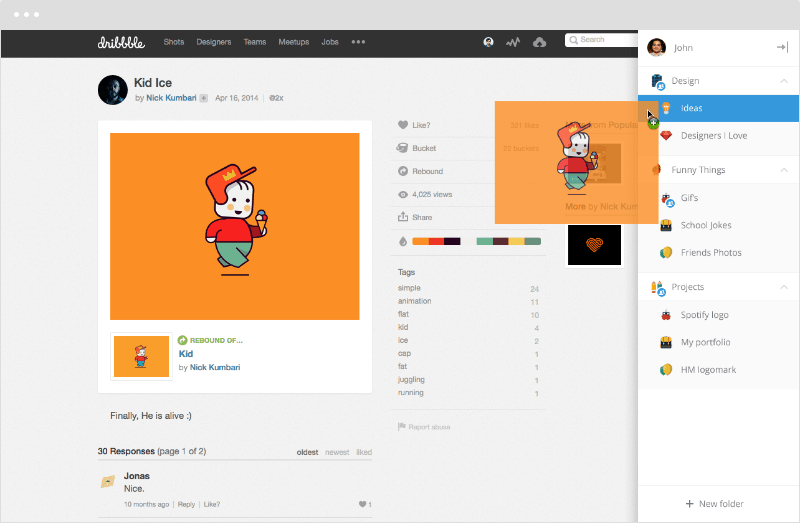Open the Jobs menu item
This screenshot has height=523, width=800.
pyautogui.click(x=330, y=42)
